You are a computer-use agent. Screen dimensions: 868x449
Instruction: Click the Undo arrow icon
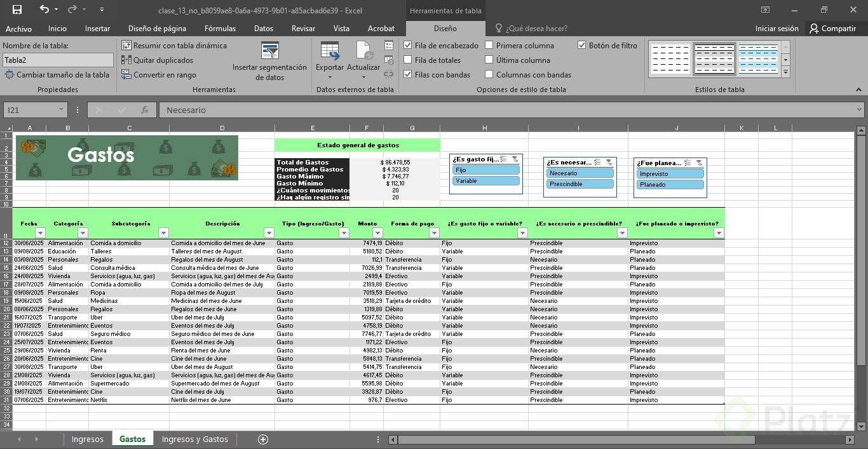pos(44,10)
